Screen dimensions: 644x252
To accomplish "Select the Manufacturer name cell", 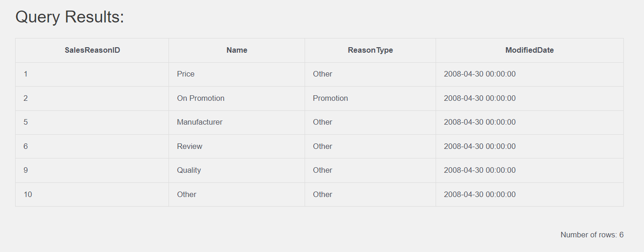I will (237, 122).
